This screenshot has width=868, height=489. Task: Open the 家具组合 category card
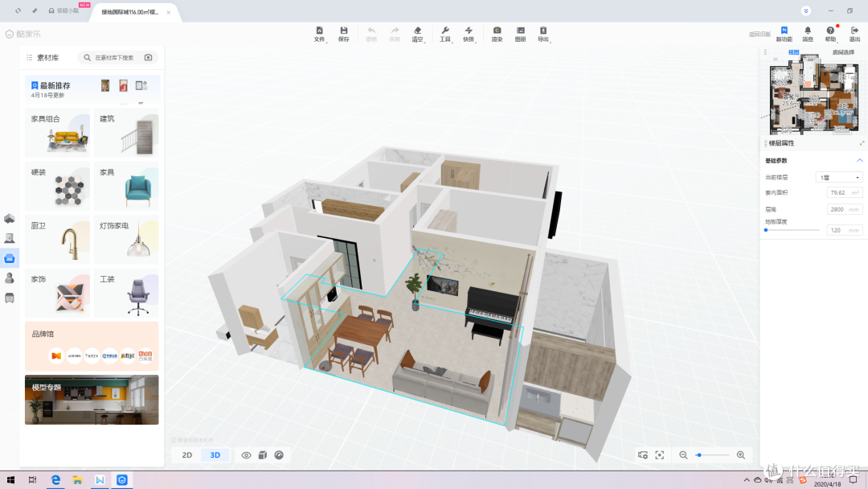click(x=58, y=133)
